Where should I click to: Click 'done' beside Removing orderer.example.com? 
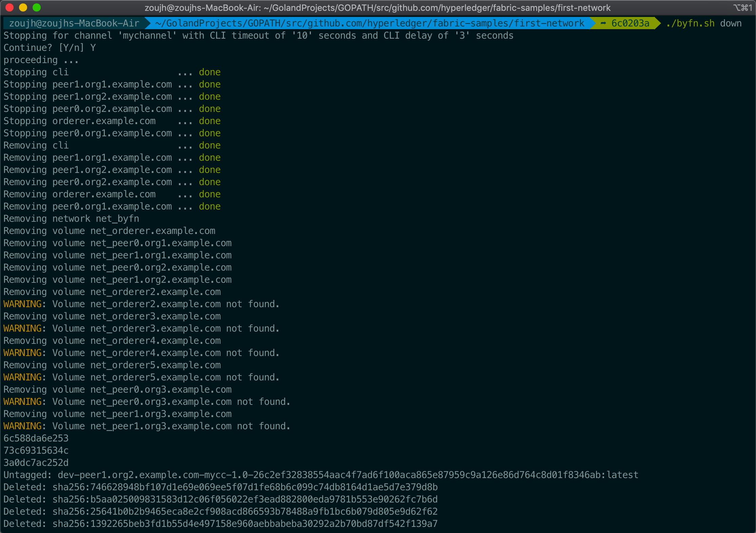coord(210,194)
